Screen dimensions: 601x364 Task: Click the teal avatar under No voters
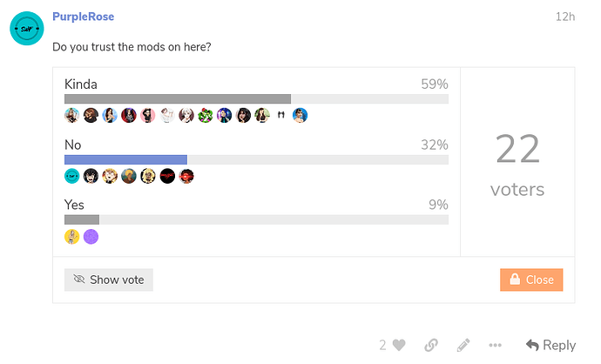click(x=72, y=176)
